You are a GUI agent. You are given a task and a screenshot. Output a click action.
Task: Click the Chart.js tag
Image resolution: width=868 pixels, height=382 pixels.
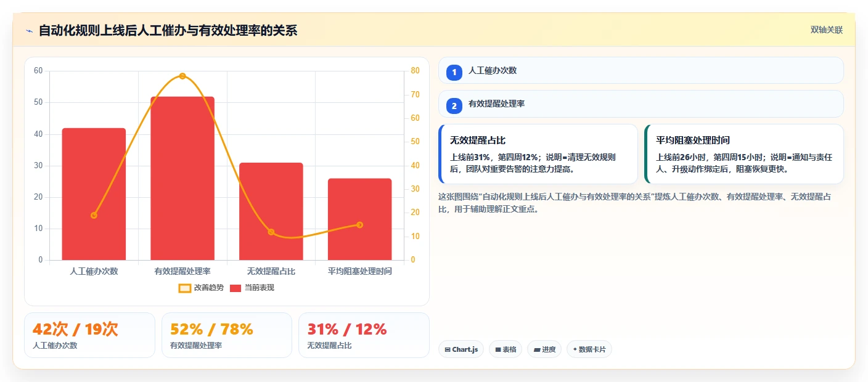pos(461,349)
